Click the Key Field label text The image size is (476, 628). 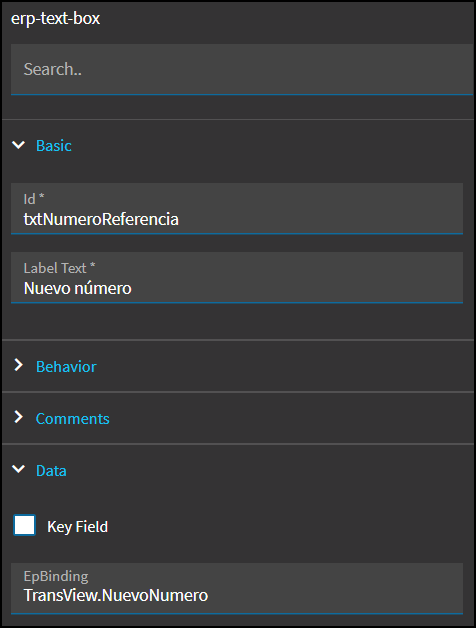(77, 527)
